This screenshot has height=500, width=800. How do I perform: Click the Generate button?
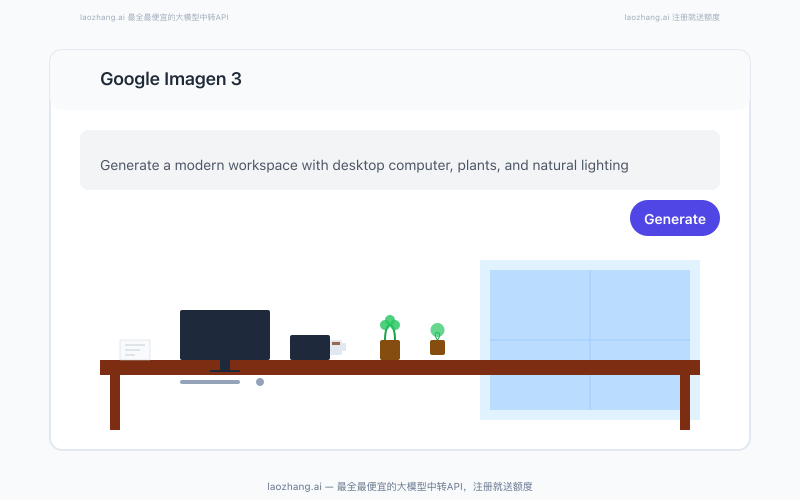pos(674,218)
